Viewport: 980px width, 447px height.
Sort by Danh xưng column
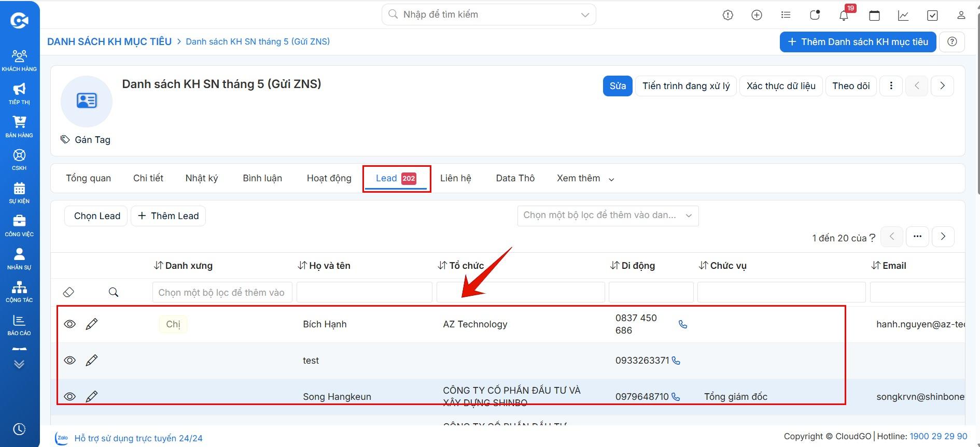[x=183, y=266]
